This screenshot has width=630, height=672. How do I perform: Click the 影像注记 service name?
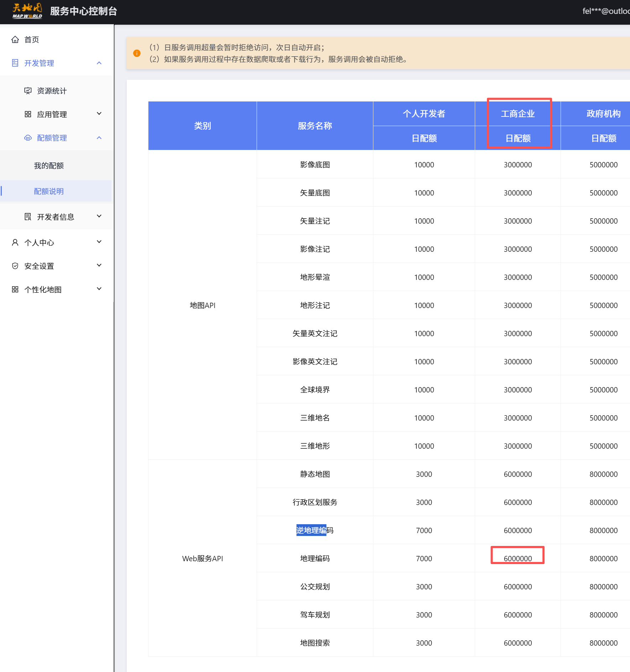pos(315,249)
